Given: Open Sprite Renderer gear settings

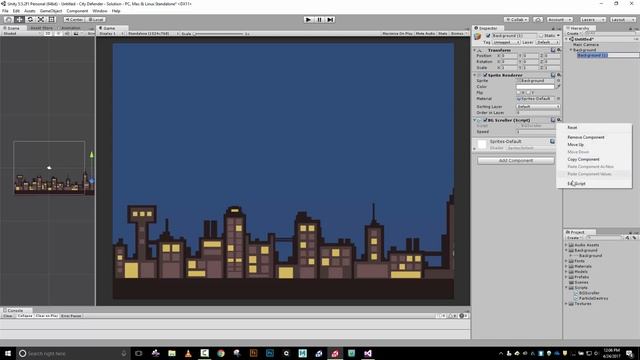Looking at the screenshot, I should [559, 75].
